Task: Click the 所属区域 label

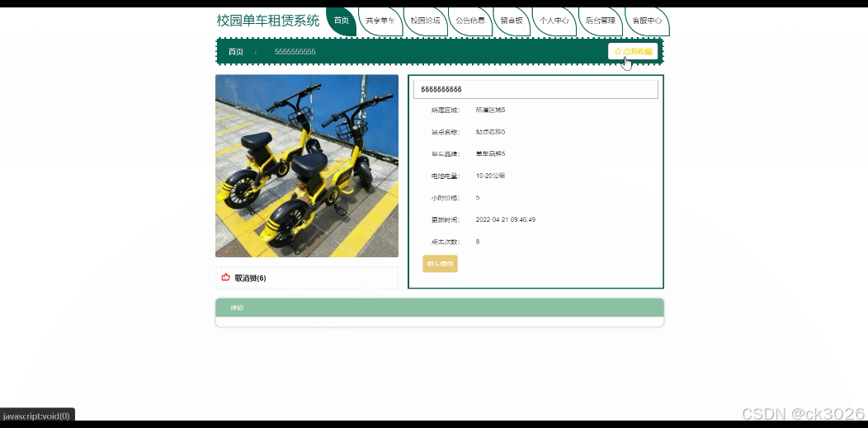Action: click(x=446, y=110)
